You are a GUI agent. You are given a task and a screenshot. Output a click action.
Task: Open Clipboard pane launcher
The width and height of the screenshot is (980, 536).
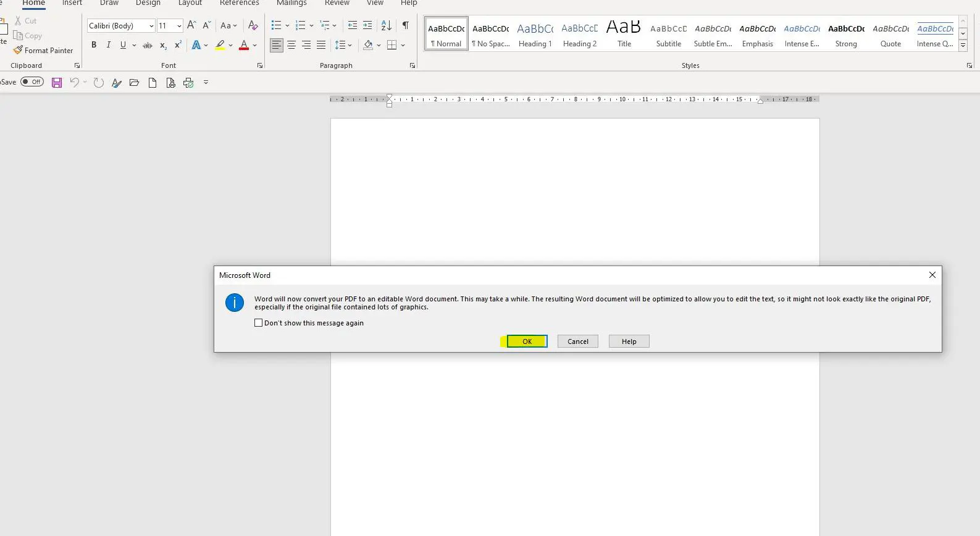coord(77,65)
